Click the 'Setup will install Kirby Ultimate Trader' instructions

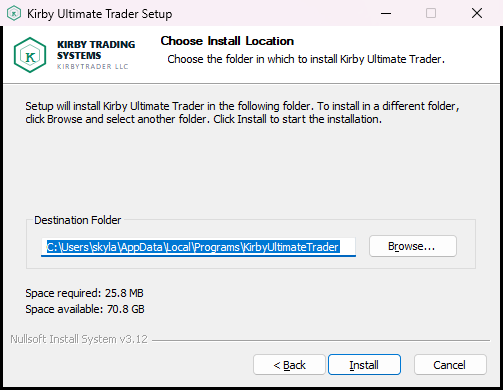click(x=242, y=112)
